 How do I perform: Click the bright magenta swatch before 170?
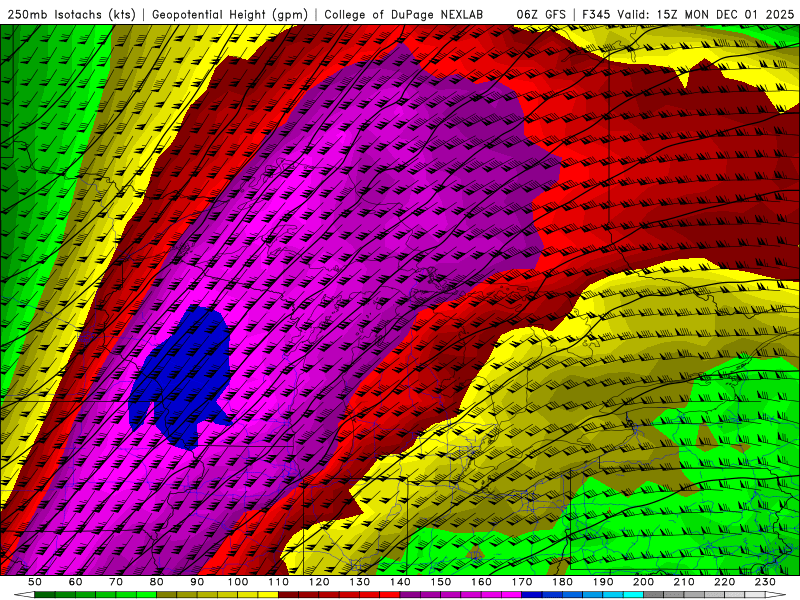point(511,594)
